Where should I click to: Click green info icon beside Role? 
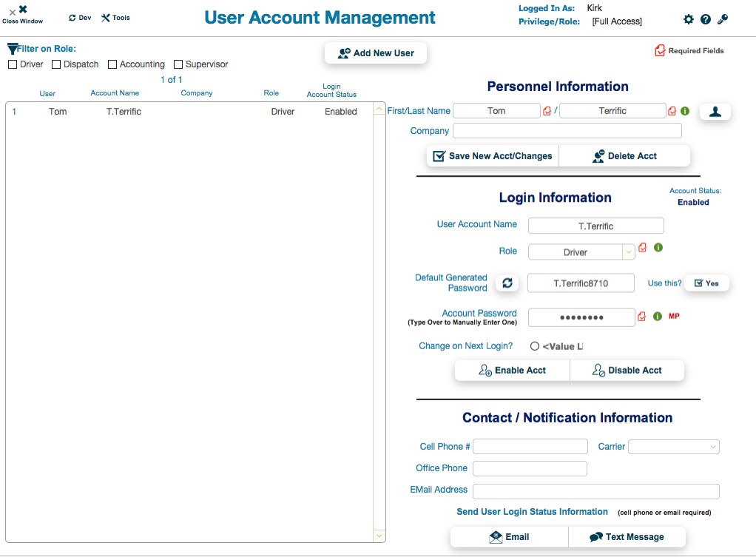[x=658, y=248]
